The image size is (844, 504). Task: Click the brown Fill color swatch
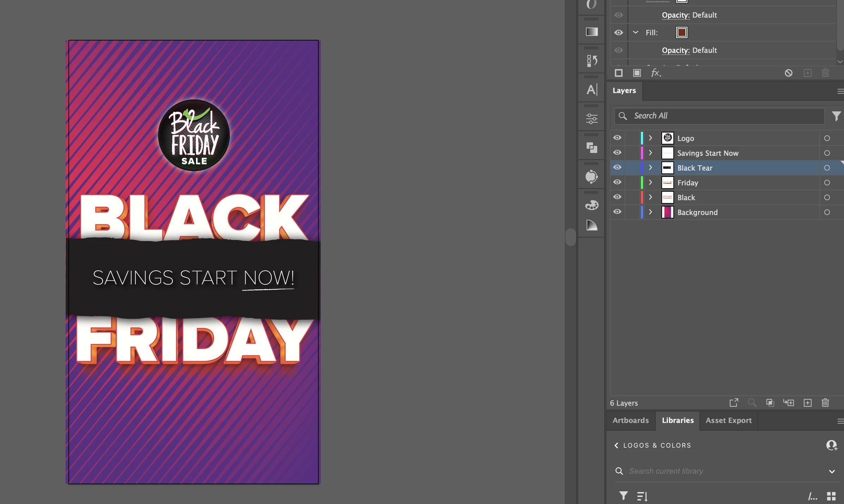pos(681,32)
